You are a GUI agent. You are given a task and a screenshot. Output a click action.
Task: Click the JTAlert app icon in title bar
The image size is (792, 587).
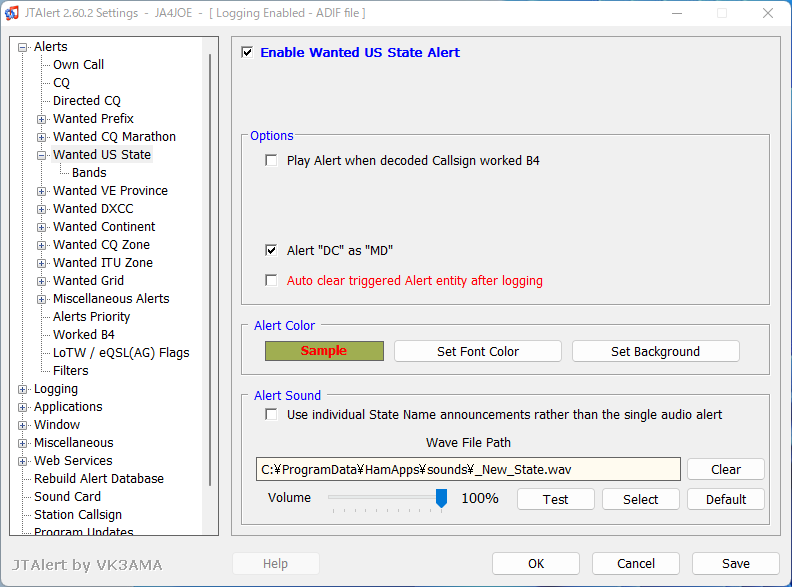pyautogui.click(x=12, y=13)
